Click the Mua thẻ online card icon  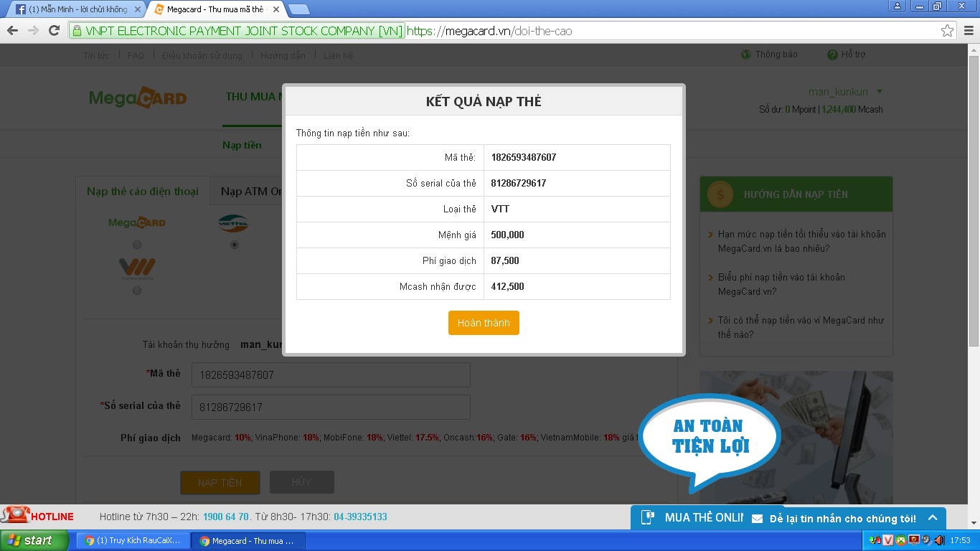(x=648, y=518)
